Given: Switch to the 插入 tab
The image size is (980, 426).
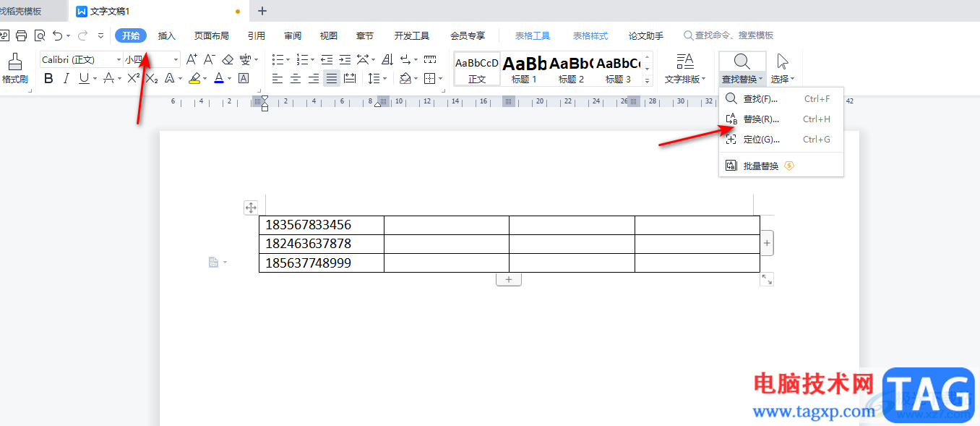Looking at the screenshot, I should pos(167,35).
